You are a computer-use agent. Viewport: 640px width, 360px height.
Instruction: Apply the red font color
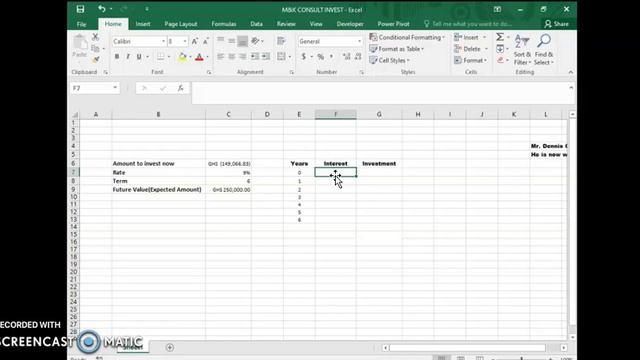[x=199, y=57]
